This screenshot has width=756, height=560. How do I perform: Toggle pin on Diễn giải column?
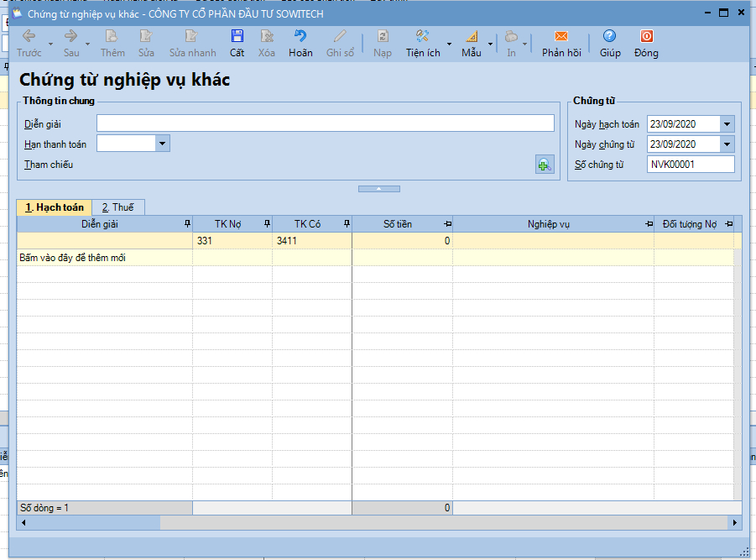(x=188, y=224)
